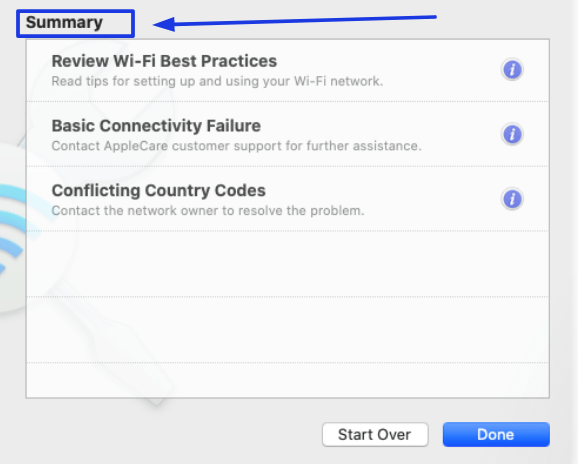Confirm with the Done button

(x=496, y=435)
